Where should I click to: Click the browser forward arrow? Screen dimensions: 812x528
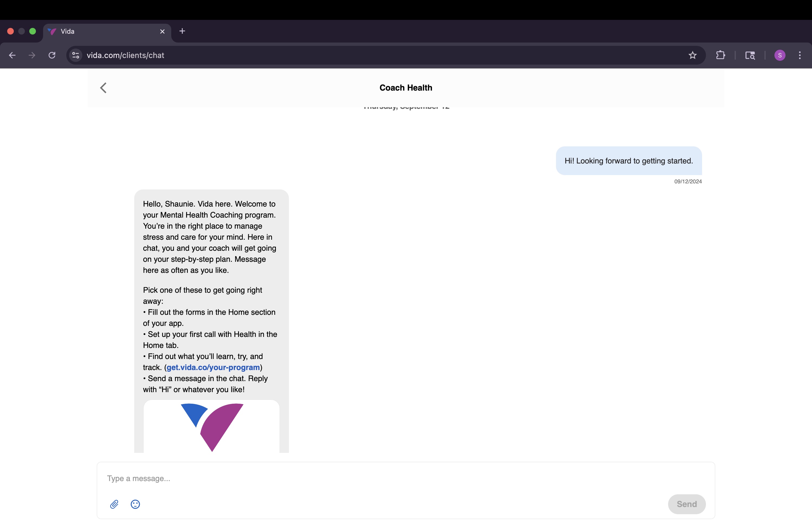[x=32, y=55]
